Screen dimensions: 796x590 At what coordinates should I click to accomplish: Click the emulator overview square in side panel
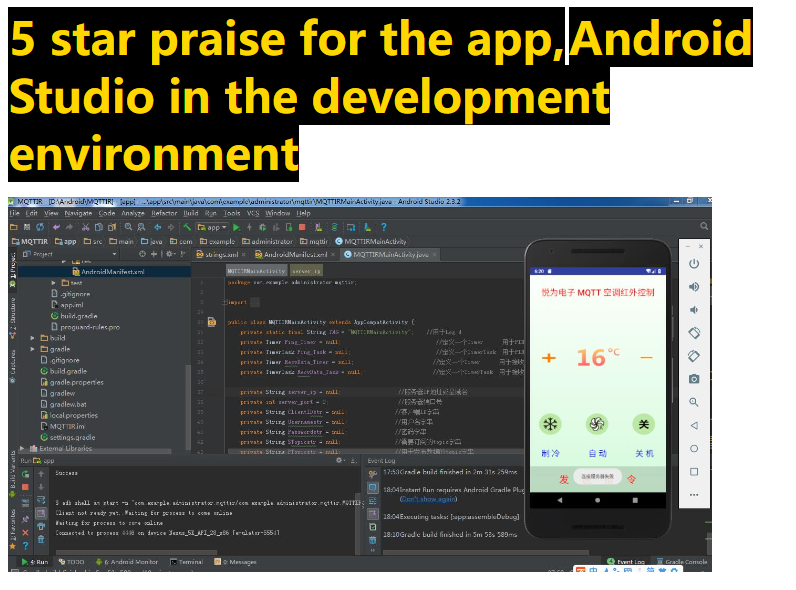coord(694,472)
